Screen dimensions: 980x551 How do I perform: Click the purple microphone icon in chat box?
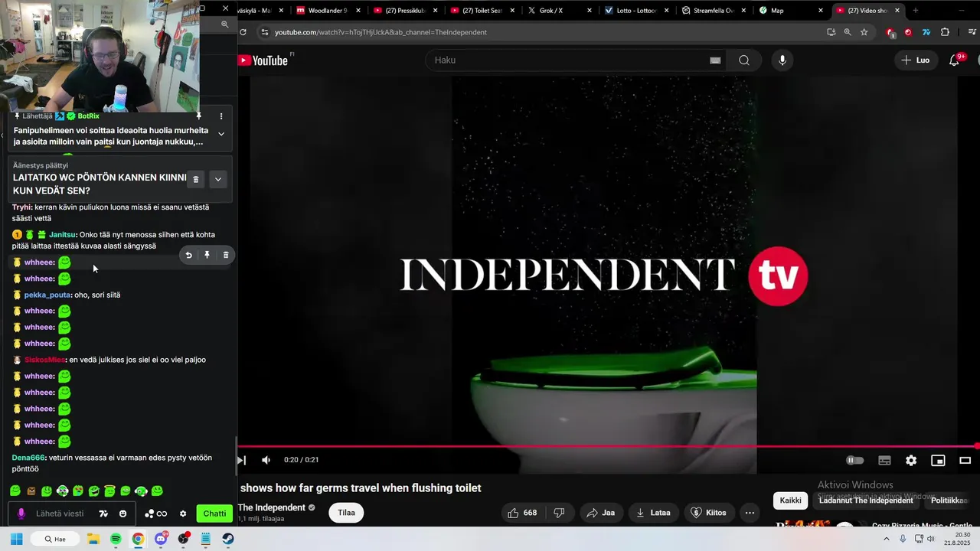(x=21, y=514)
